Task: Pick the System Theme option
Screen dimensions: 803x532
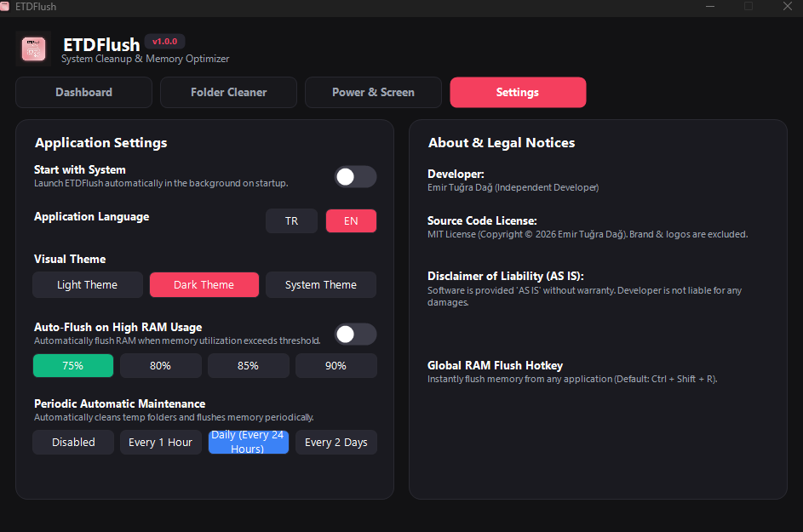Action: click(320, 284)
